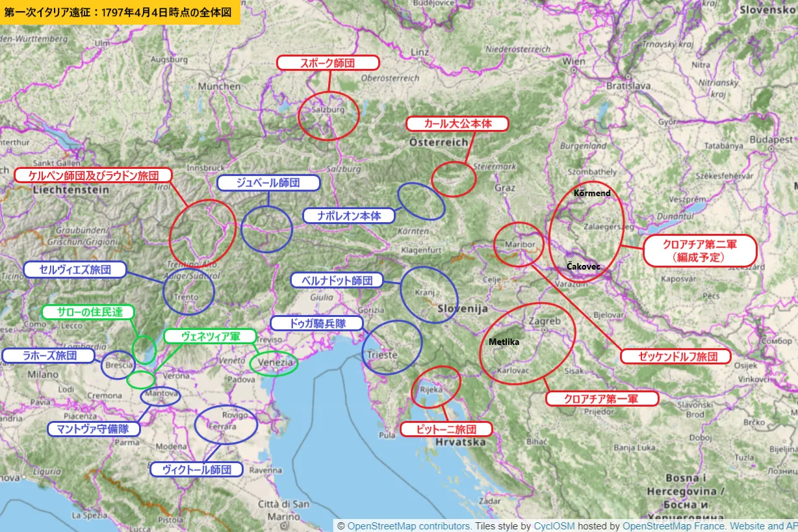Click the Innsbruck city label

coord(207,168)
